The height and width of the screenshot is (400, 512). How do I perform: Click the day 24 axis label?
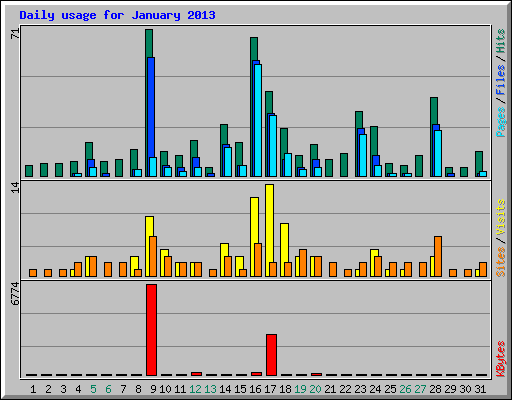(375, 389)
